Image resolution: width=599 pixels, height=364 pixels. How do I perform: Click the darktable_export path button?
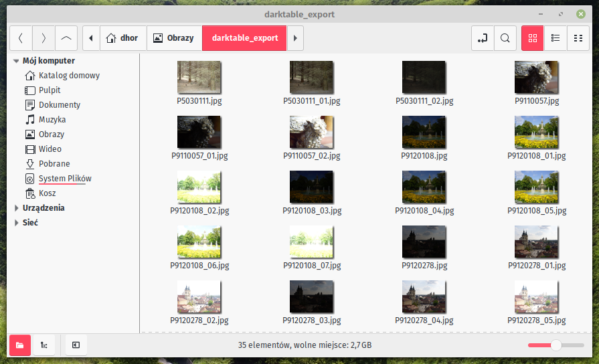click(x=244, y=38)
